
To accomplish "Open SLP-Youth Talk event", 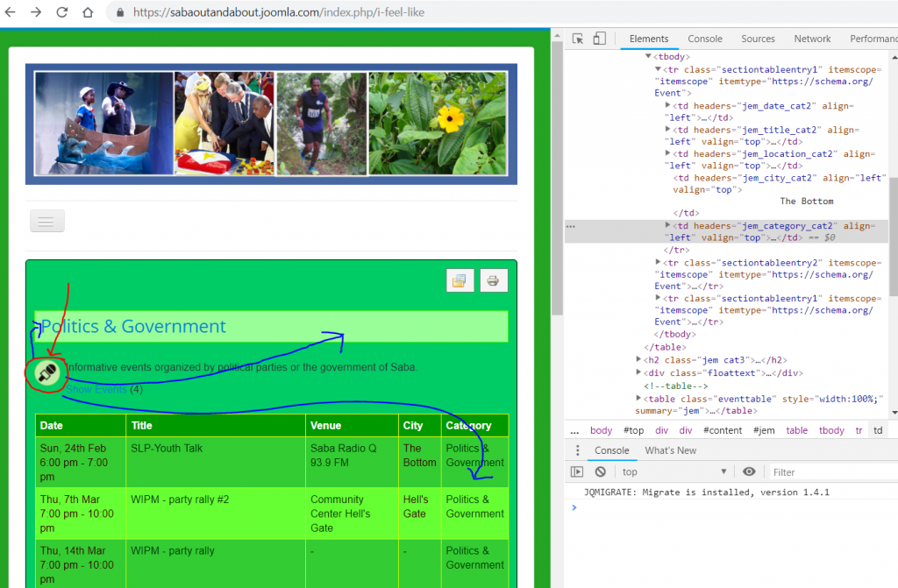I will coord(167,449).
